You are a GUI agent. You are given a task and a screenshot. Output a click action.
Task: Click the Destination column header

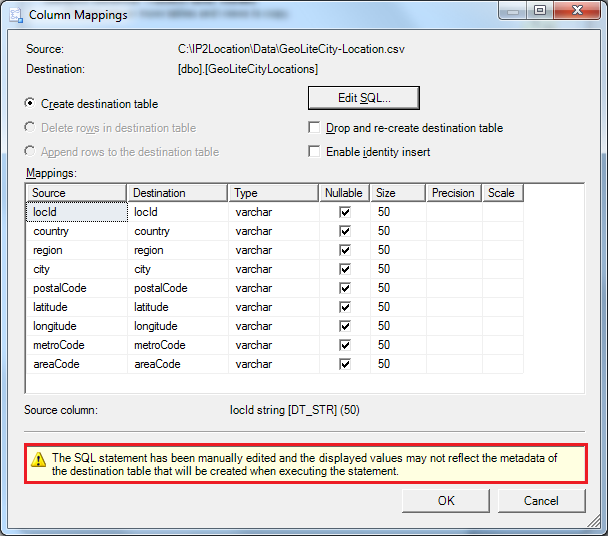point(178,193)
